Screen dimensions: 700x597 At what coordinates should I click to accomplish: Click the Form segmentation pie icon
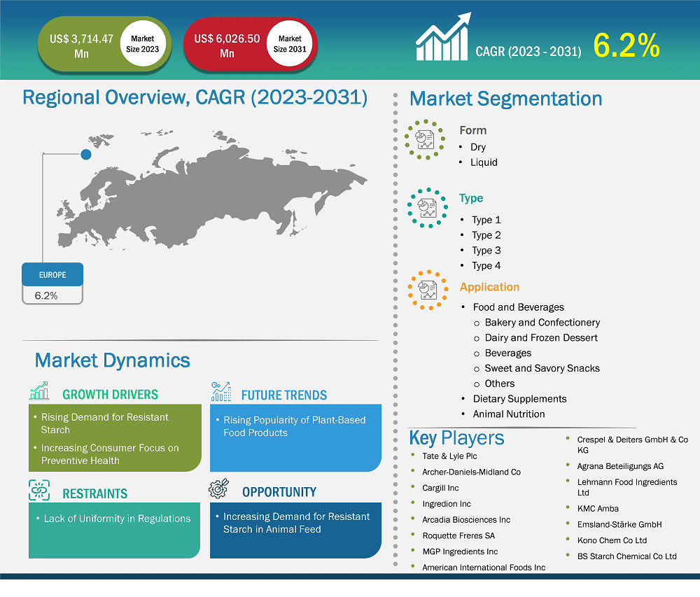coord(424,139)
